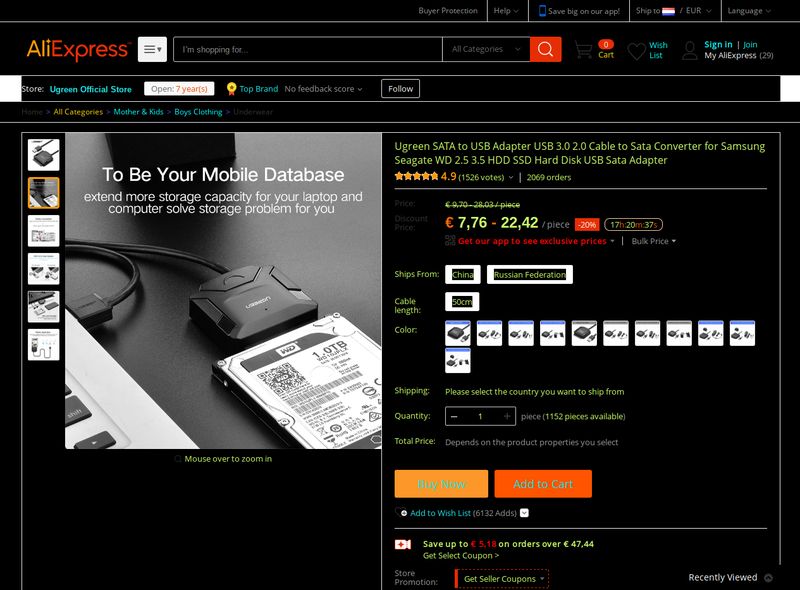Viewport: 800px width, 590px height.
Task: Select the fourth product thumbnail
Action: pyautogui.click(x=43, y=268)
